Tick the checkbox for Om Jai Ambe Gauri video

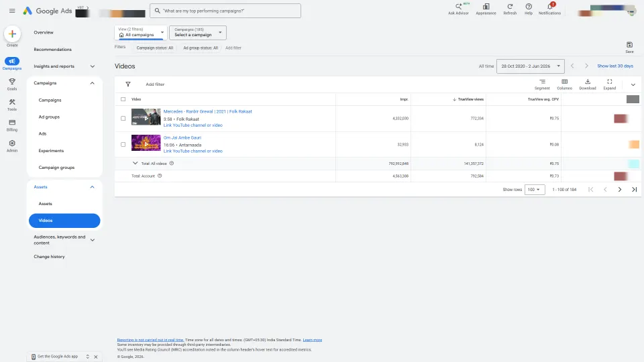coord(123,145)
